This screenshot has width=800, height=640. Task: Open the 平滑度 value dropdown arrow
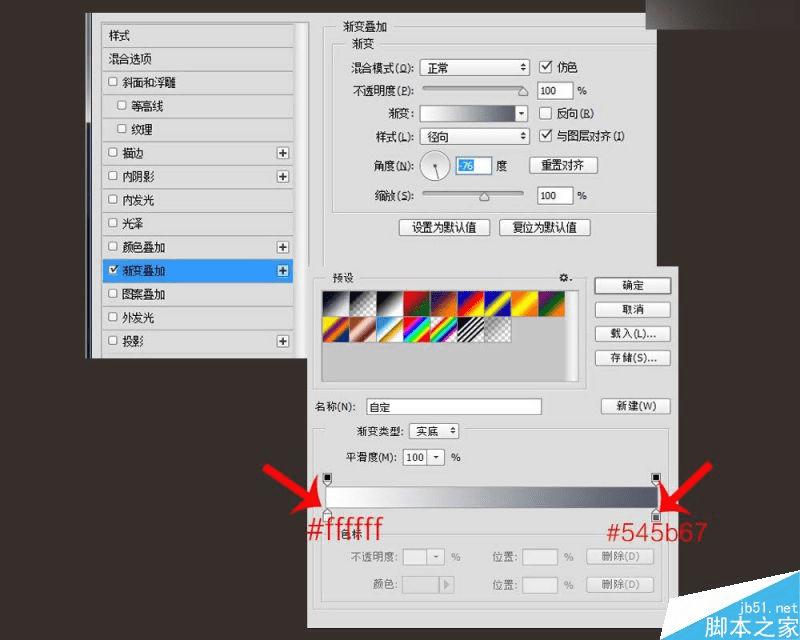coord(436,457)
